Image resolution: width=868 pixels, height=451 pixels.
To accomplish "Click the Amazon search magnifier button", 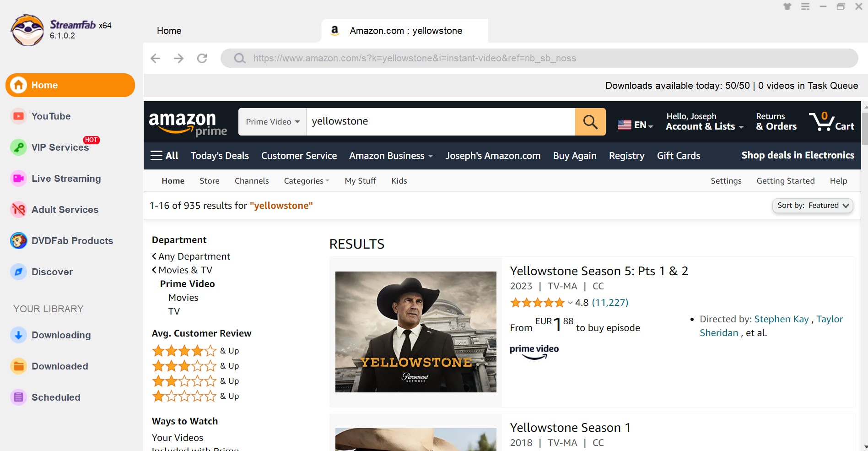I will [x=590, y=122].
